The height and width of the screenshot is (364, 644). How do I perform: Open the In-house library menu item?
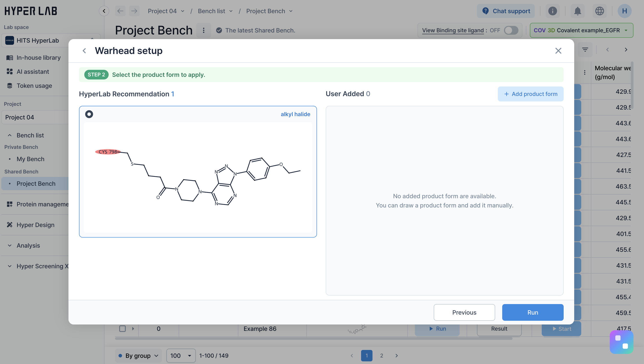click(38, 58)
